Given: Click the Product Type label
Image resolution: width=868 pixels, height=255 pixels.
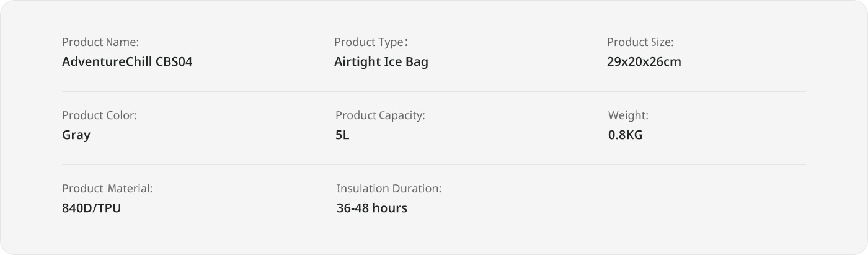Looking at the screenshot, I should click(x=371, y=42).
